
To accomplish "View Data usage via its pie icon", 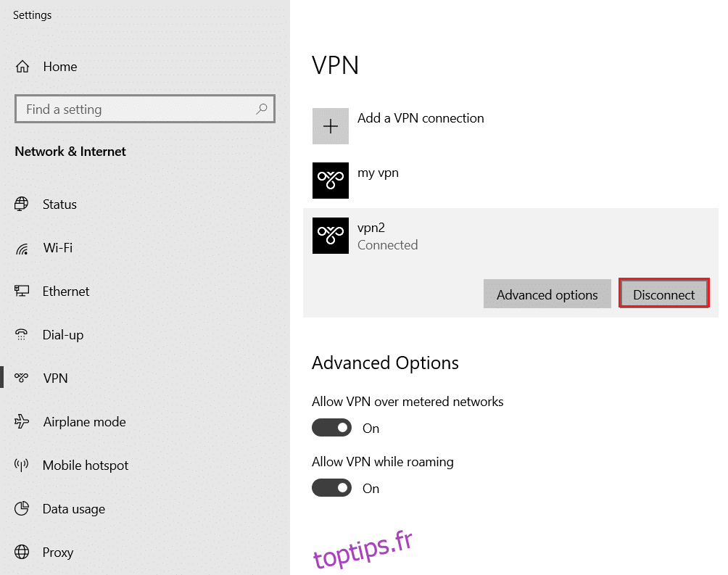I will click(x=22, y=508).
